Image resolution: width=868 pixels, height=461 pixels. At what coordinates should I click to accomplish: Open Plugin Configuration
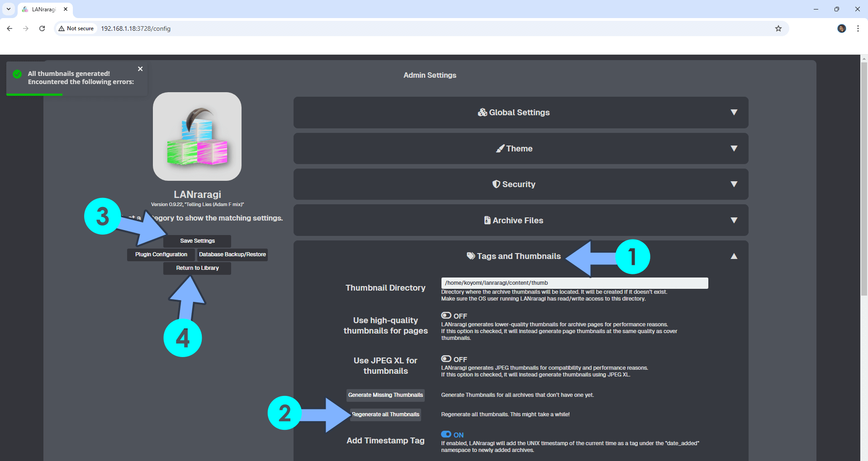click(161, 254)
